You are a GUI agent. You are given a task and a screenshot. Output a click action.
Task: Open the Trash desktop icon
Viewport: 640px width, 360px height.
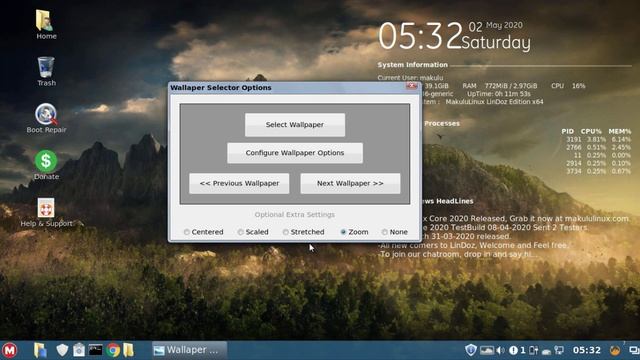pos(46,71)
